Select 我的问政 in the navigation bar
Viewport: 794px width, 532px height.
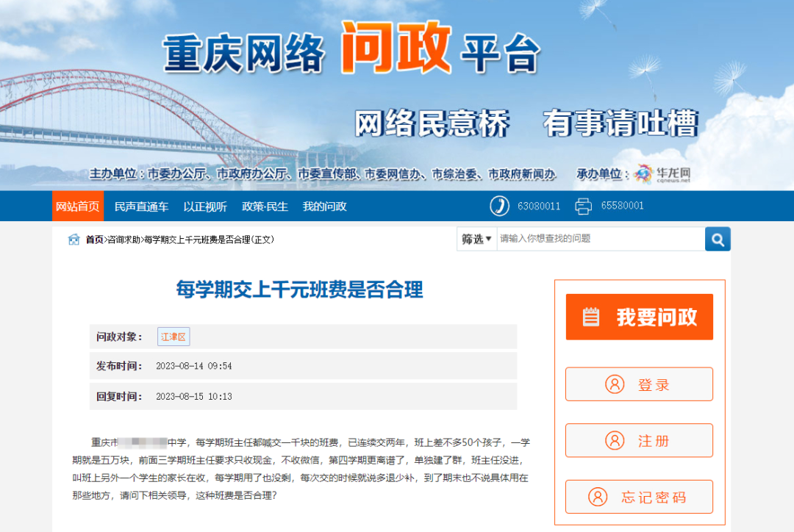[325, 206]
